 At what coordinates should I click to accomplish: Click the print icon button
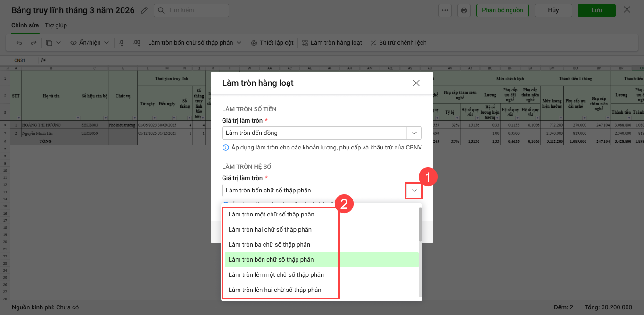464,10
